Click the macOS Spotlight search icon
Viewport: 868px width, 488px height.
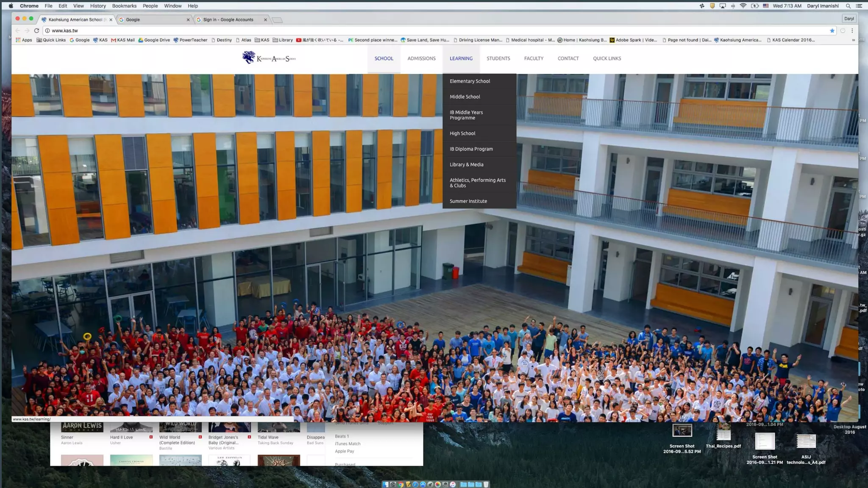pyautogui.click(x=848, y=6)
